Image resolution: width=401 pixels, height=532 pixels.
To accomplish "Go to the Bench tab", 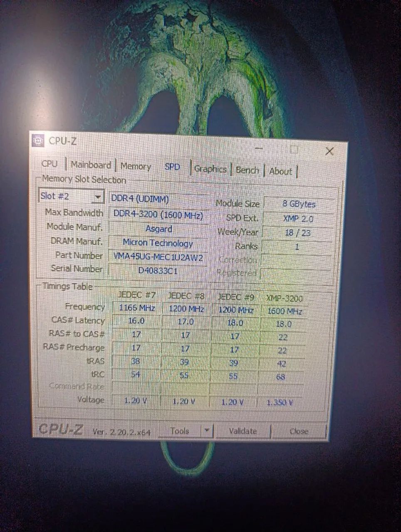I will tap(247, 170).
